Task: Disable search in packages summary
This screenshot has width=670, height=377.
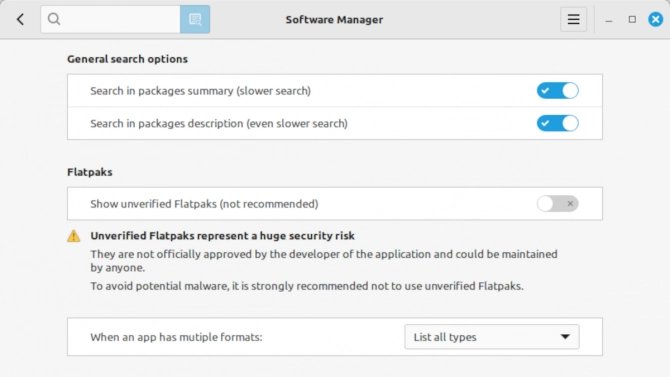Action: point(558,91)
